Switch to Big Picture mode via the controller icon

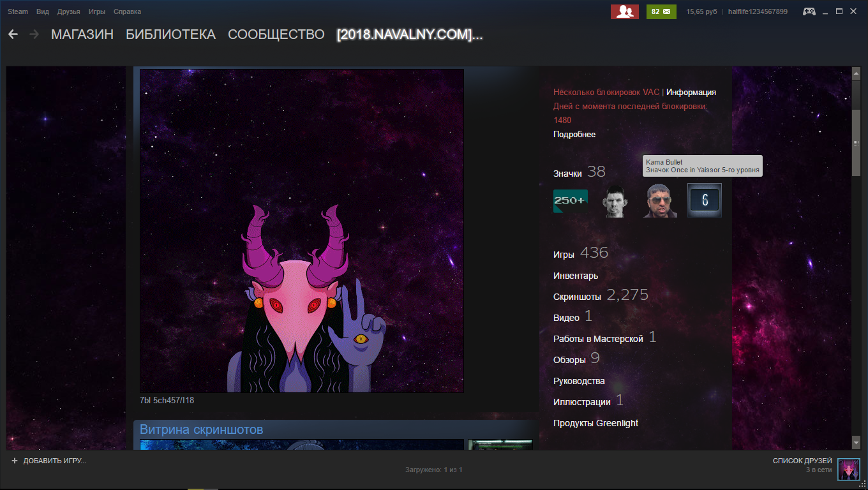809,11
